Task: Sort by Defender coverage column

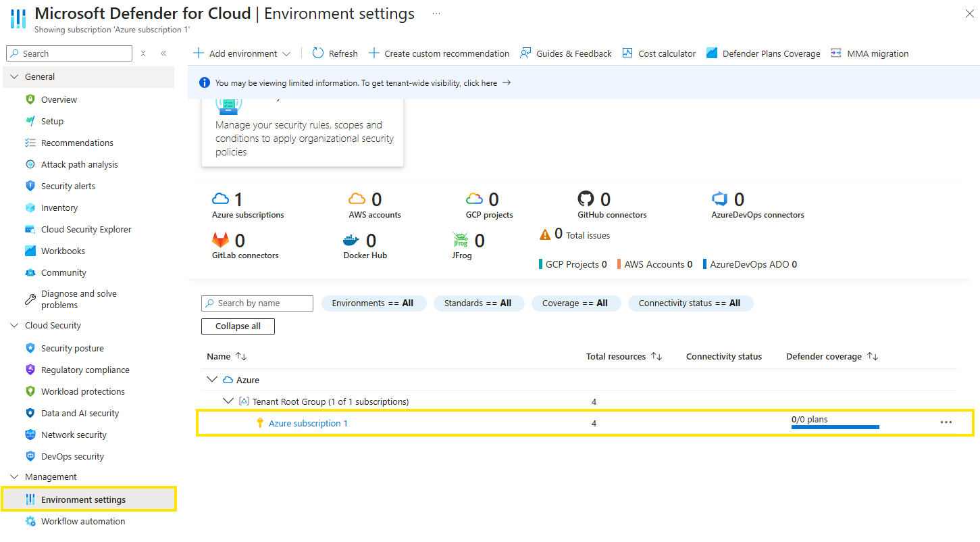Action: [x=832, y=356]
